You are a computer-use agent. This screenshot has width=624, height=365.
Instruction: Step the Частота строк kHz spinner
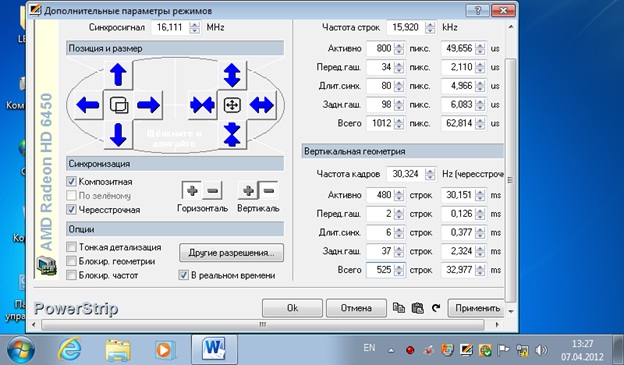[430, 27]
